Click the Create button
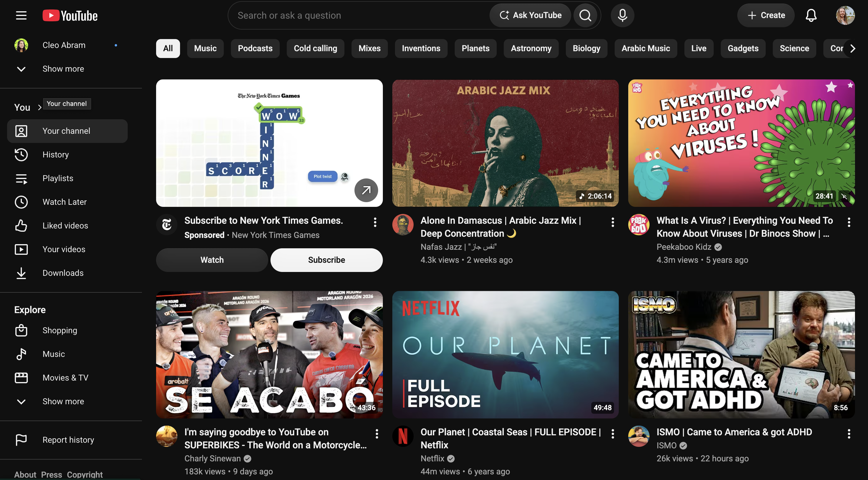The image size is (868, 480). pyautogui.click(x=766, y=15)
